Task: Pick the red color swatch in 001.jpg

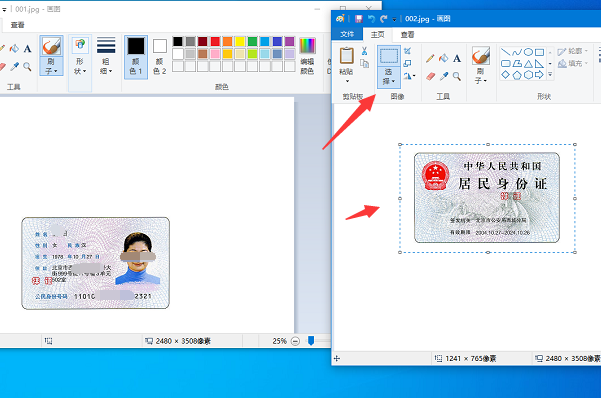Action: [x=215, y=41]
